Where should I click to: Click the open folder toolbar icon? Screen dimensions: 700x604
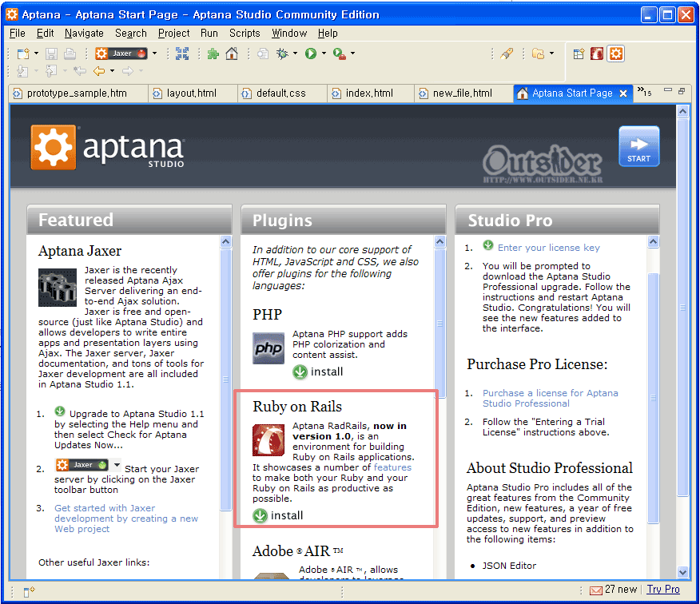pyautogui.click(x=539, y=54)
